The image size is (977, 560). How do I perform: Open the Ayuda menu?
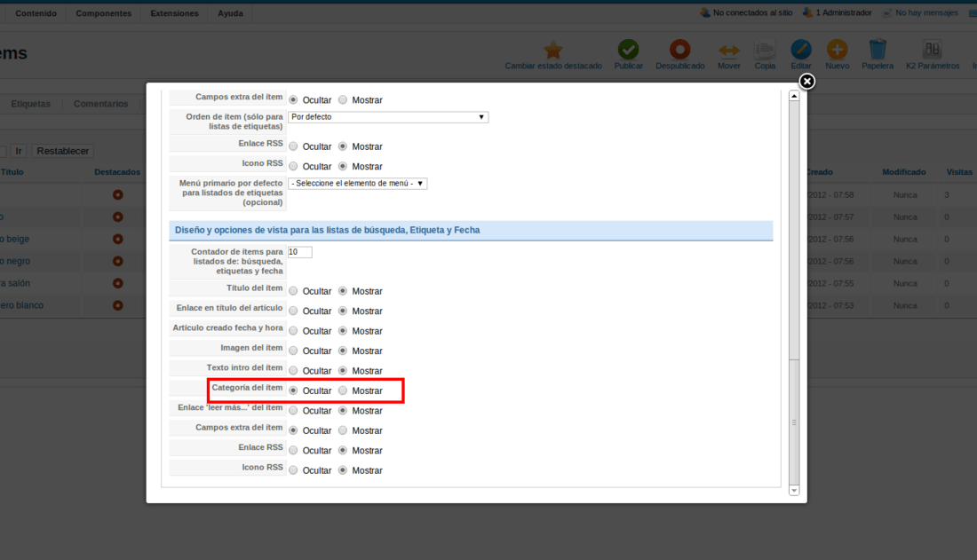230,13
